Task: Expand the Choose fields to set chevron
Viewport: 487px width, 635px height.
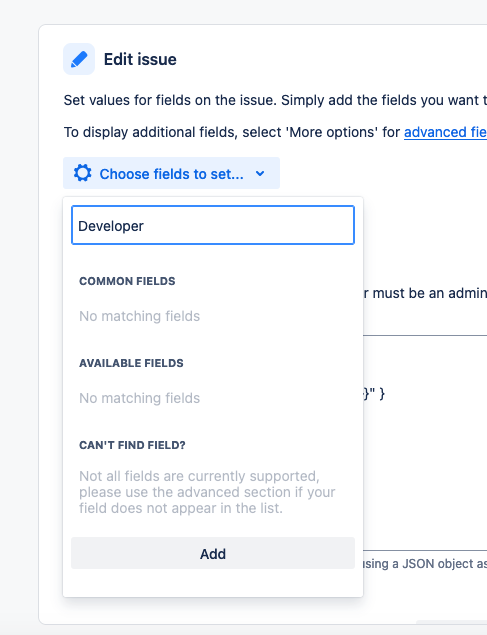Action: [x=260, y=174]
